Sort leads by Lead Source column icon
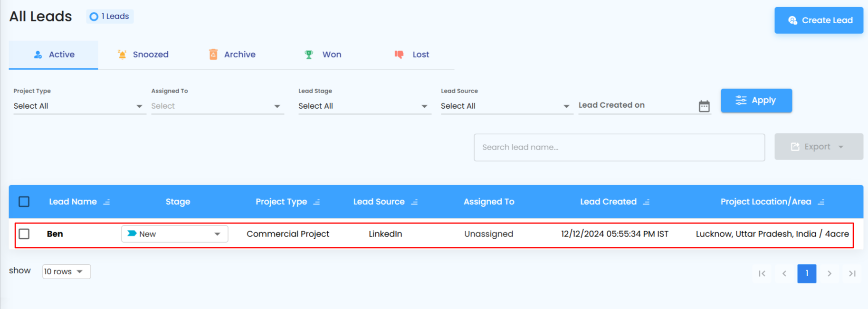This screenshot has width=868, height=309. click(x=415, y=202)
